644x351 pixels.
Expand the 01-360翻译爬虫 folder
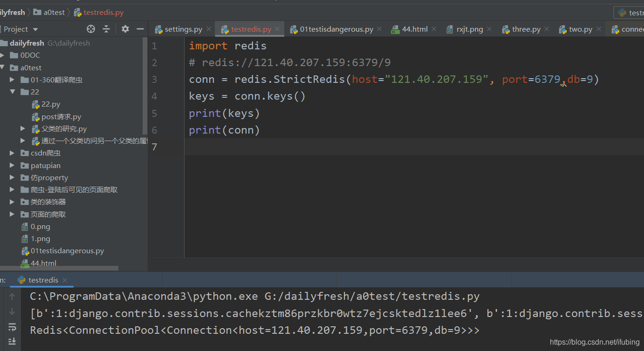[12, 80]
